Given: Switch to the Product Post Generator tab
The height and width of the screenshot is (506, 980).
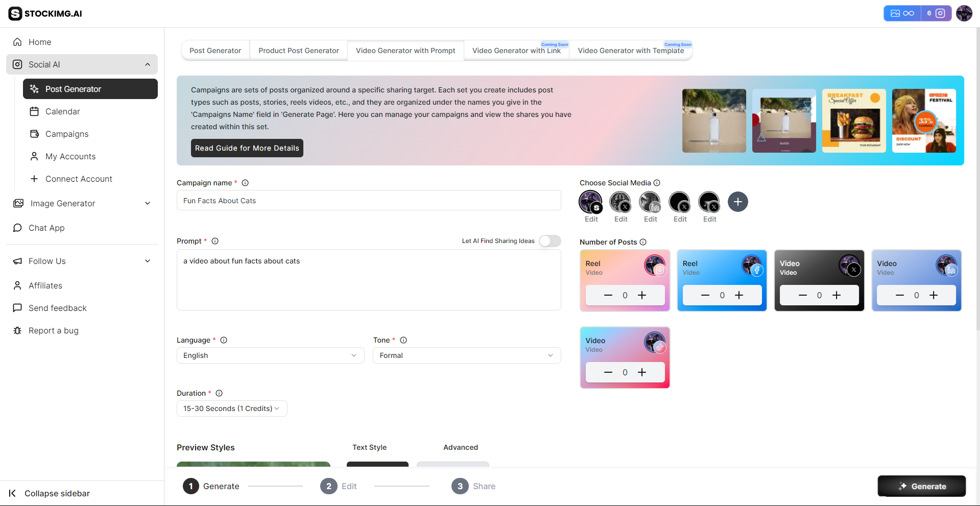Looking at the screenshot, I should click(x=298, y=51).
